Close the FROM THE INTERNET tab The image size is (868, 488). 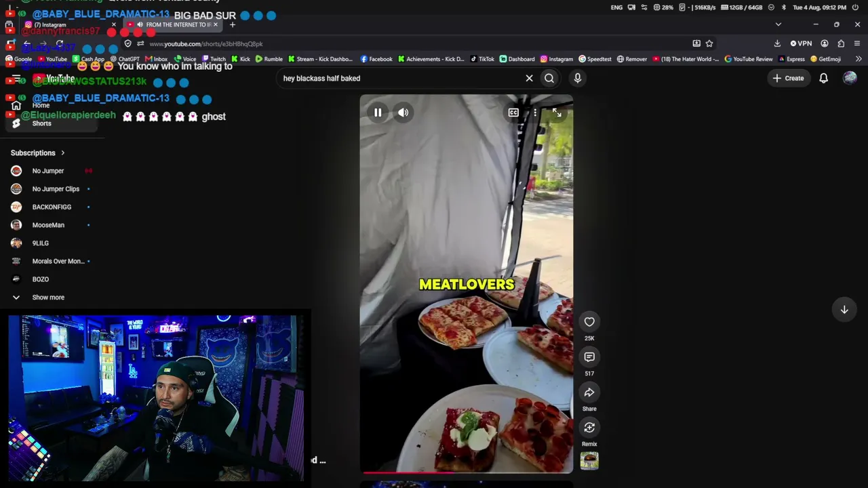click(216, 25)
